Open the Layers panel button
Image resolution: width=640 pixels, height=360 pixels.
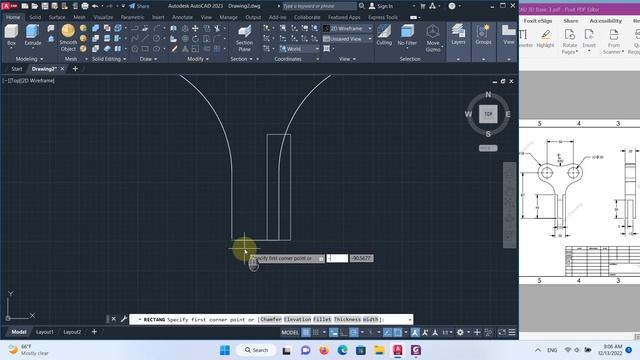click(458, 35)
